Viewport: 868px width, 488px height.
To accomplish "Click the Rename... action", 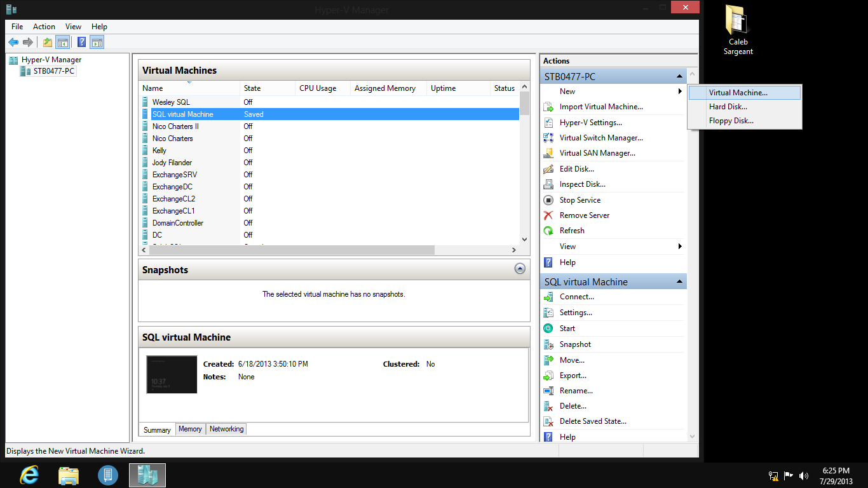I will pyautogui.click(x=576, y=391).
